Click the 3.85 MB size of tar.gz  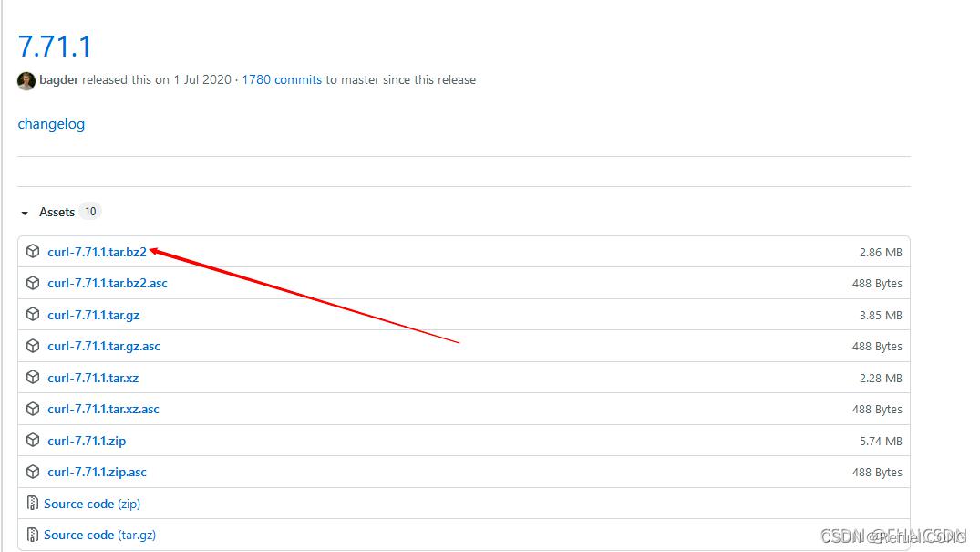(x=881, y=316)
